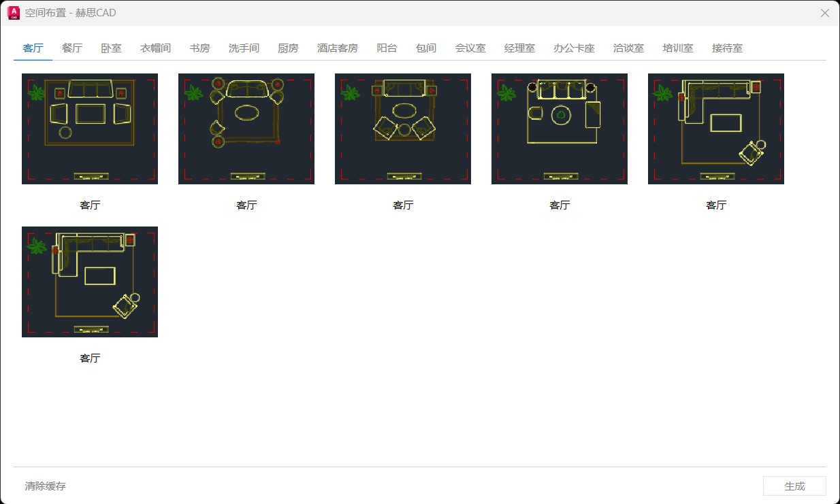Screen dimensions: 840x504
Task: Open the 卧室 tab
Action: [x=111, y=48]
